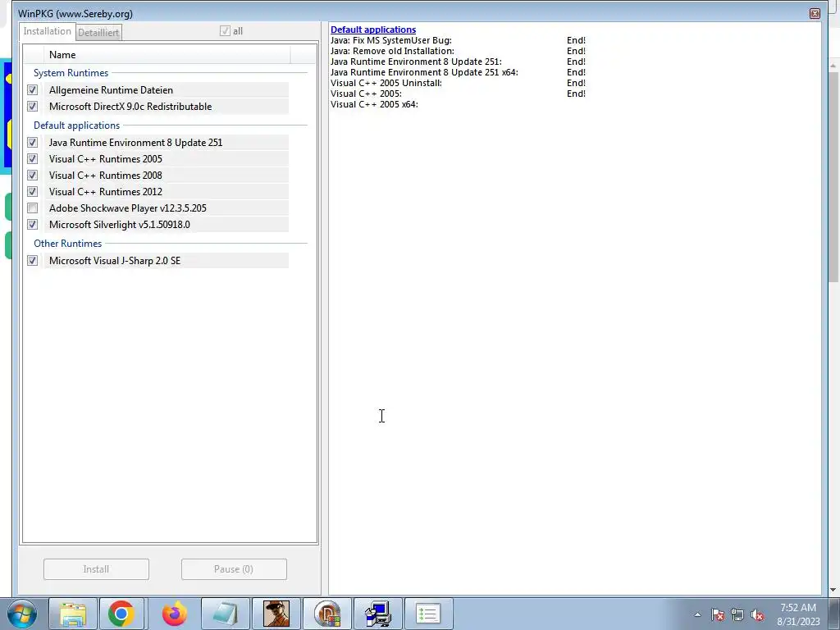Select the Visual C++ Runtimes 2008 row text

(106, 176)
